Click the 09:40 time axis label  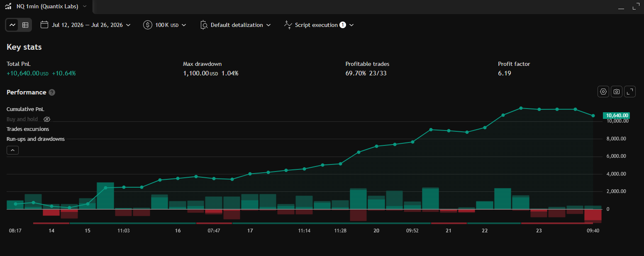(593, 231)
